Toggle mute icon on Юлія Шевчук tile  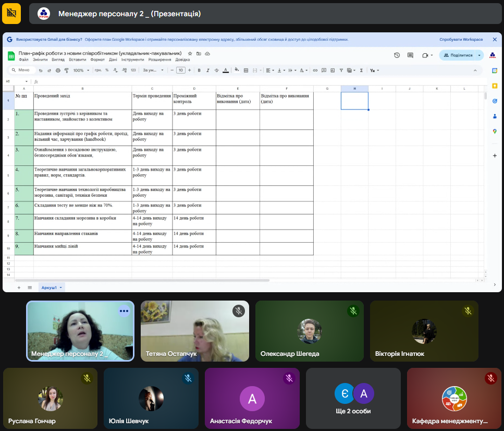point(188,378)
